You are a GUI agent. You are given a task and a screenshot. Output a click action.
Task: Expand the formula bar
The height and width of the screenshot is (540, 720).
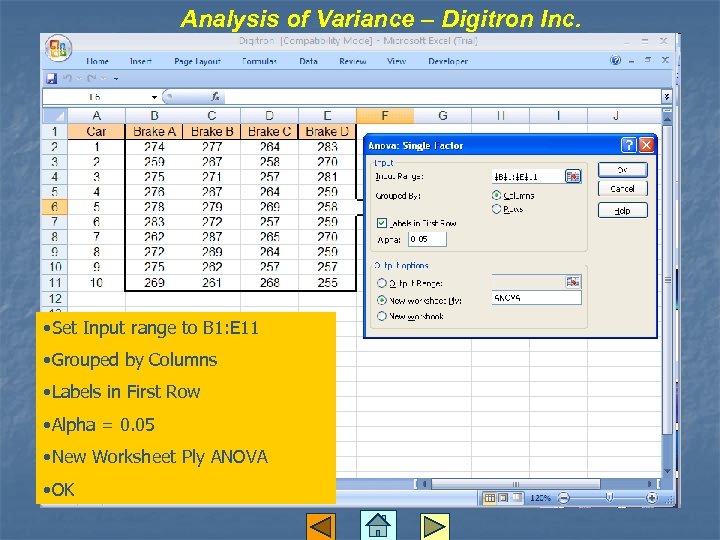coord(667,96)
